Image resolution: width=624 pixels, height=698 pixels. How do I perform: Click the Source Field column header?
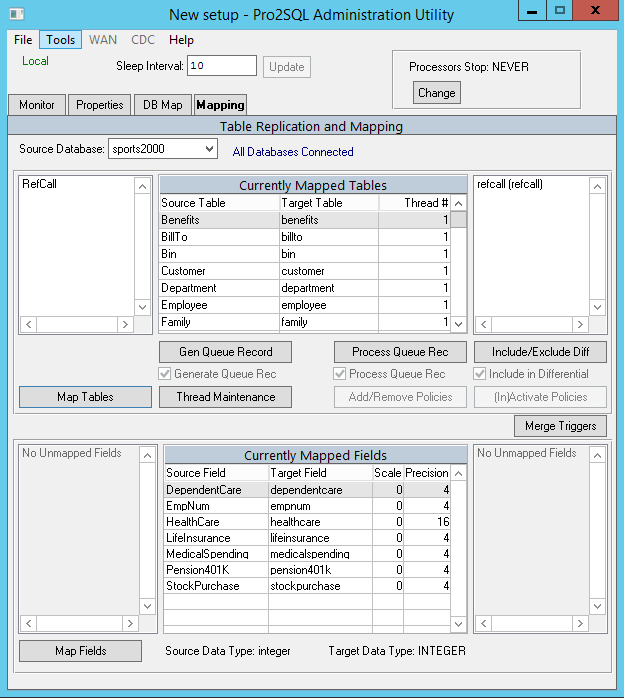(216, 473)
